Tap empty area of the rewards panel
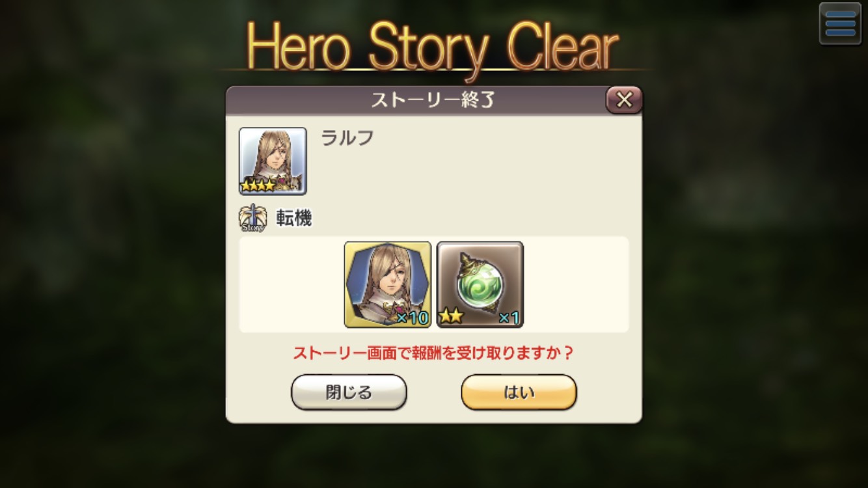This screenshot has height=488, width=868. (x=576, y=284)
